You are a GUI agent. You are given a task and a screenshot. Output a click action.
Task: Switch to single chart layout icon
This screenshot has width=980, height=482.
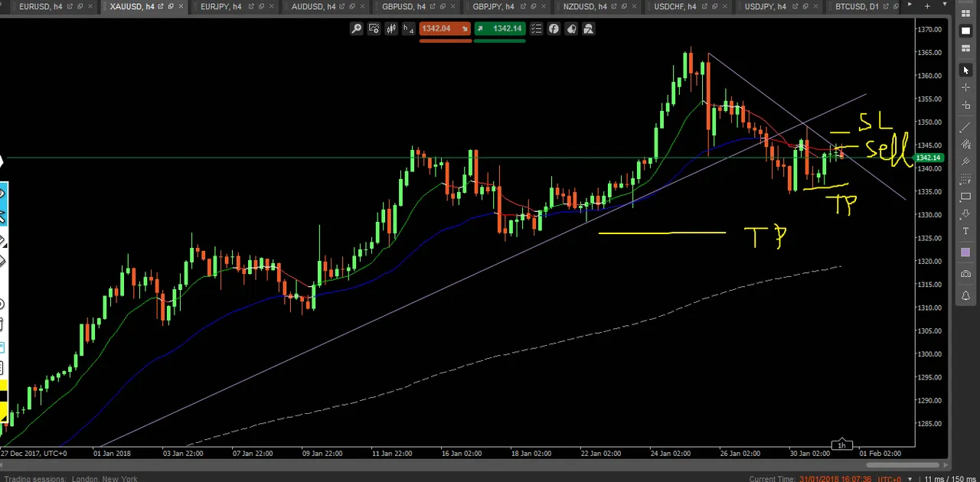(965, 31)
